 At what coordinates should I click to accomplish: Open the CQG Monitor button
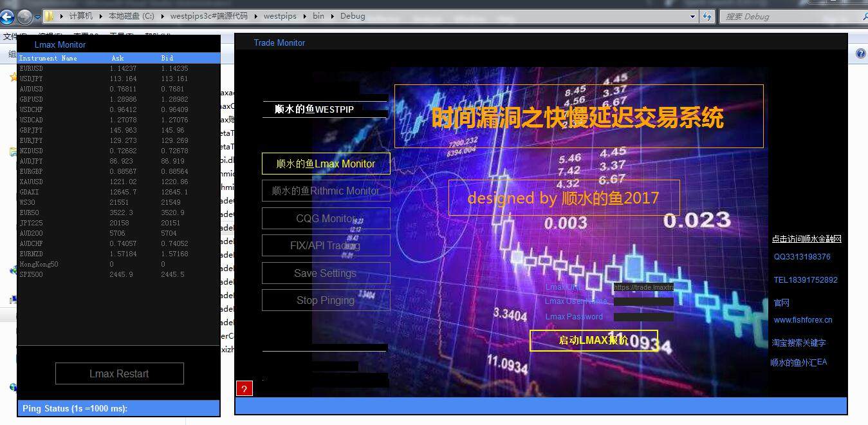pos(326,218)
